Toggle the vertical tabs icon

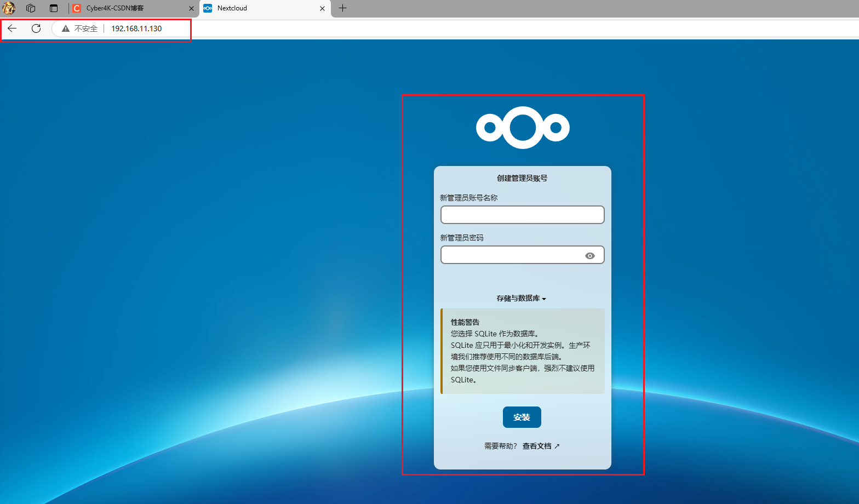tap(54, 8)
